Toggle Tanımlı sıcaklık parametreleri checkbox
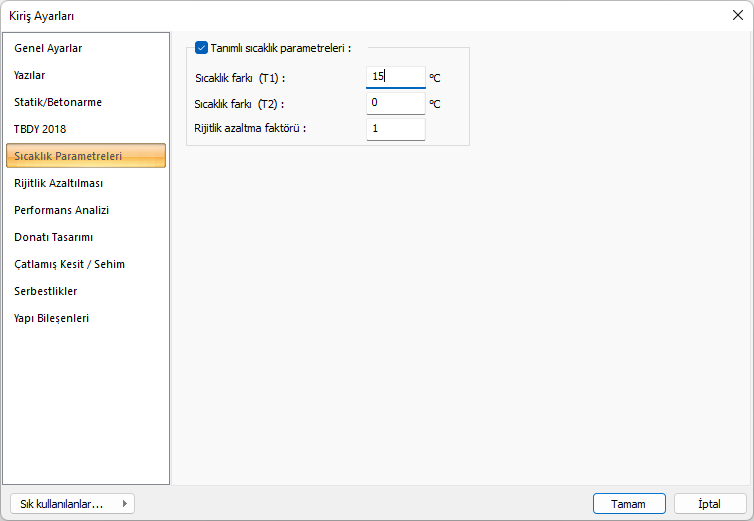The image size is (754, 521). pyautogui.click(x=202, y=47)
